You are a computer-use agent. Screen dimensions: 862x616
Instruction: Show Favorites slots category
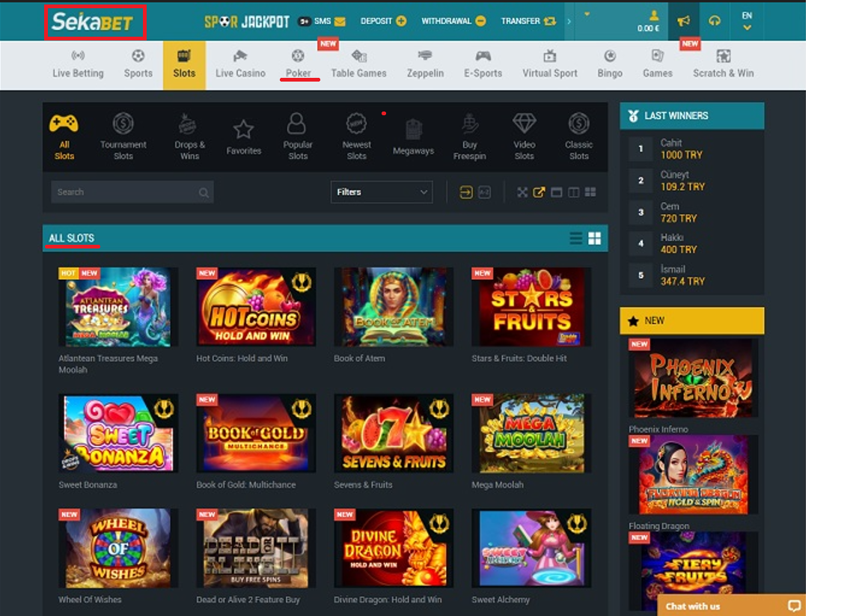[243, 138]
